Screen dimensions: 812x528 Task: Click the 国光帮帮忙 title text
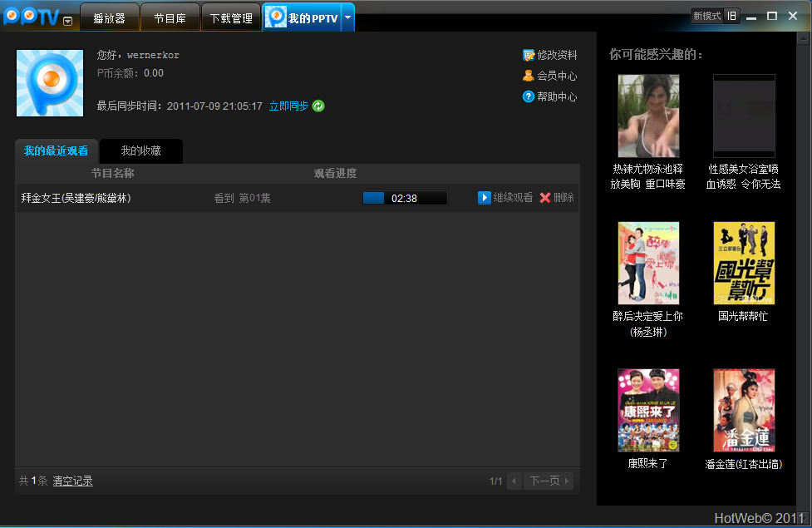click(x=743, y=316)
